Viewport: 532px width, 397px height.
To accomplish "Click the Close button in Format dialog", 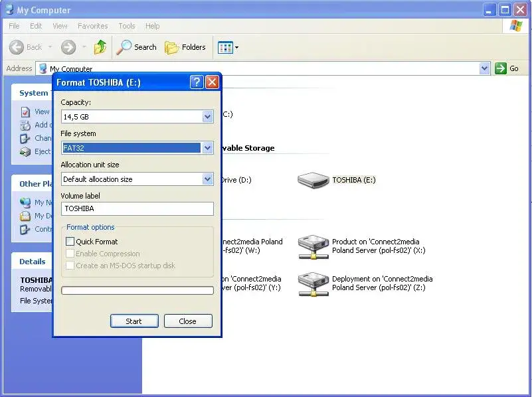I will click(188, 321).
